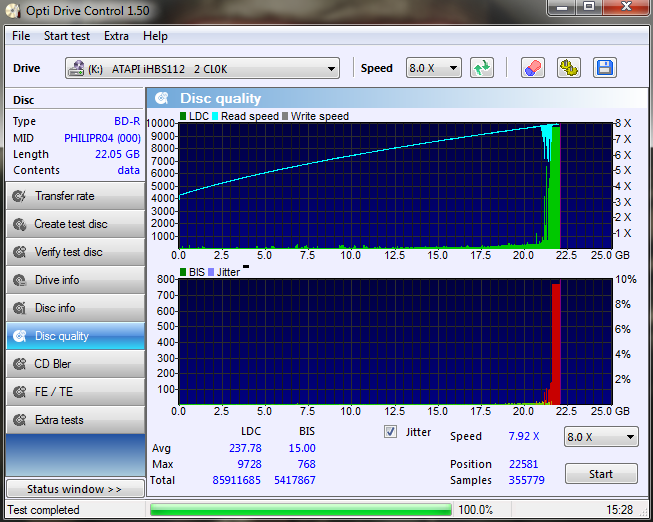The height and width of the screenshot is (522, 653).
Task: Click the Jitter purple legend swatch
Action: pyautogui.click(x=211, y=272)
